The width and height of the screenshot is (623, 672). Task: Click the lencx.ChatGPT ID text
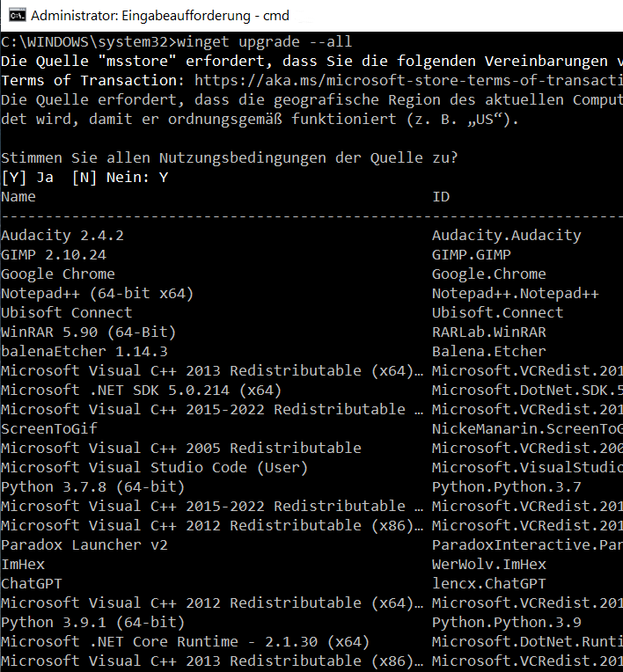coord(488,584)
